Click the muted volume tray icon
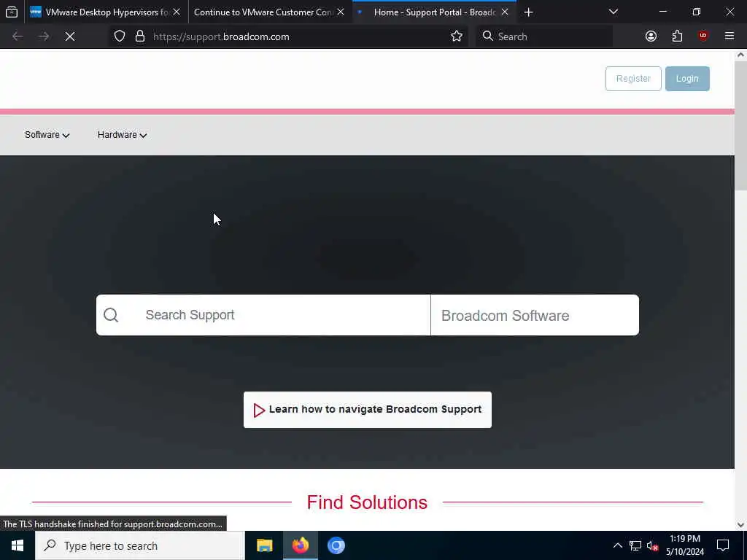 653,545
